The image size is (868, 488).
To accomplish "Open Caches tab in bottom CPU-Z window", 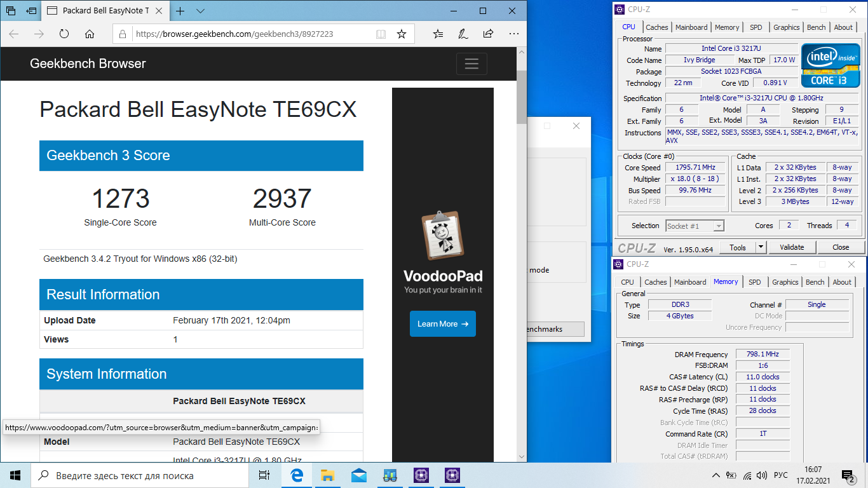I will [x=655, y=282].
